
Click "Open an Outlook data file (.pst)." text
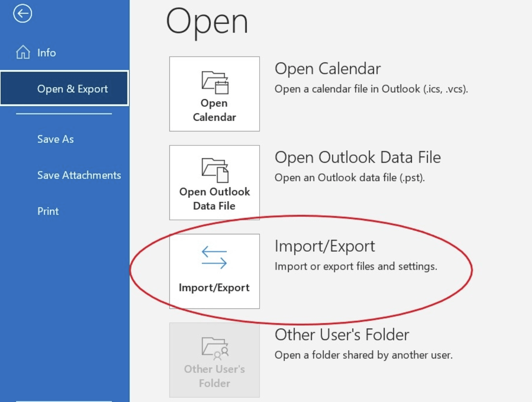tap(349, 178)
